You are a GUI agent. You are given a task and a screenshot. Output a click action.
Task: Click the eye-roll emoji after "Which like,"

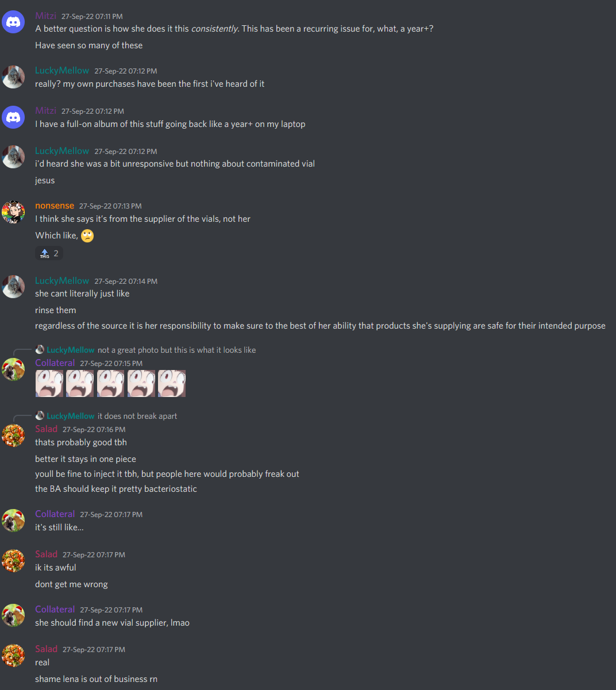point(87,236)
